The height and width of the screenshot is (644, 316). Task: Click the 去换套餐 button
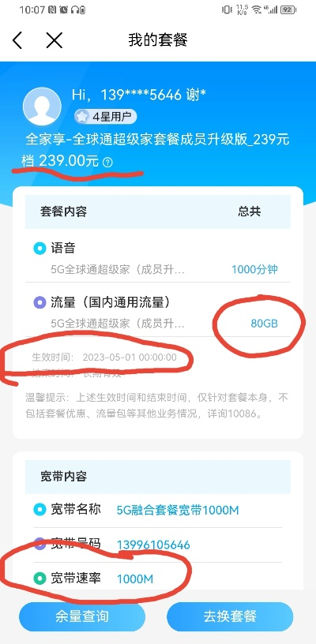pos(230,616)
